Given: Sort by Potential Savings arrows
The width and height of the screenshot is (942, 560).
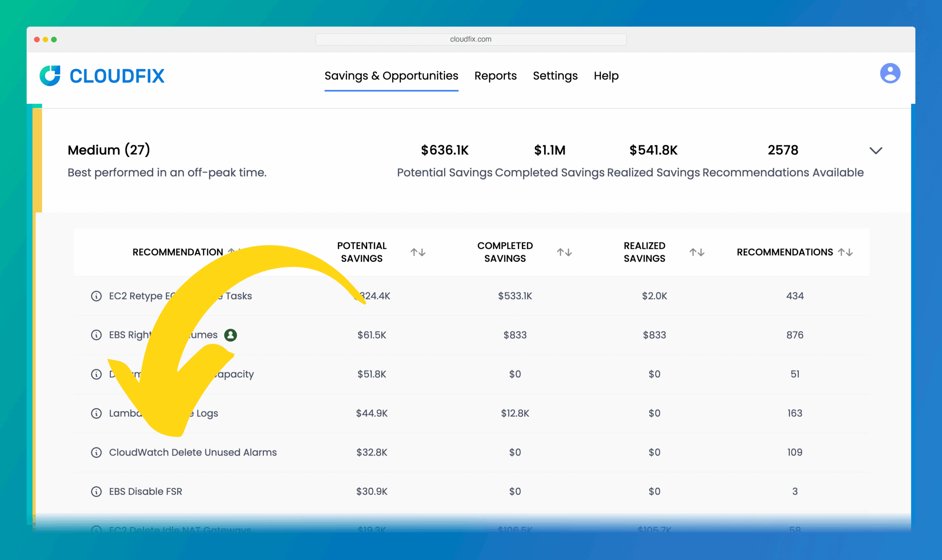Looking at the screenshot, I should pyautogui.click(x=418, y=252).
